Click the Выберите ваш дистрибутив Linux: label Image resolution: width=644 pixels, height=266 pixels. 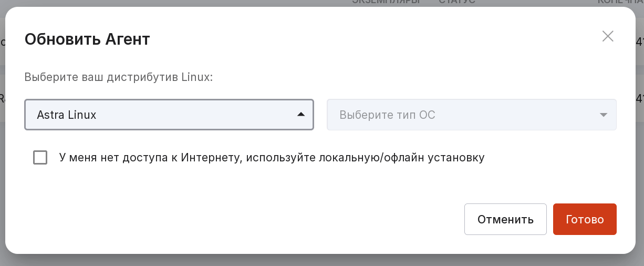tap(119, 77)
